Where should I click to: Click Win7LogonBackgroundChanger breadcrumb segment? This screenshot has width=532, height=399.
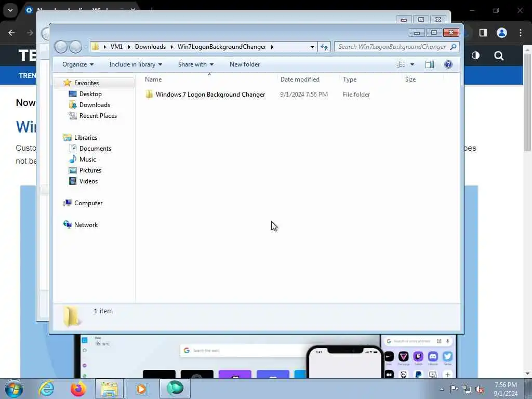221,47
